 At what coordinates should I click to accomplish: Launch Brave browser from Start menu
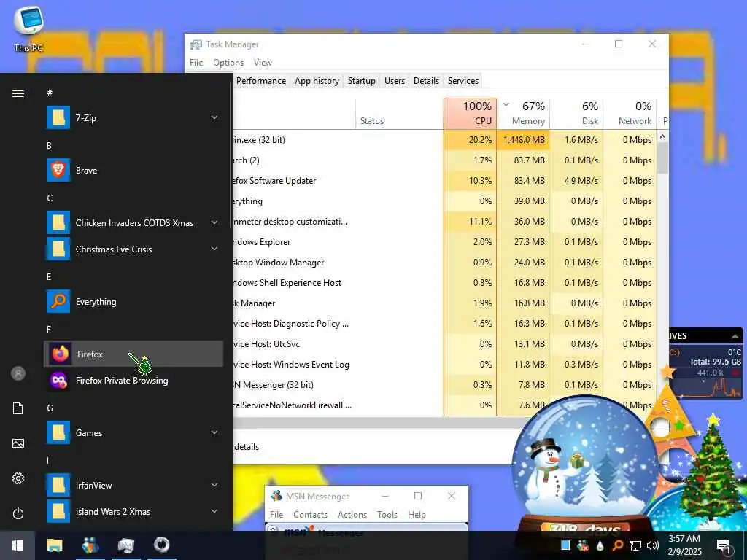coord(58,170)
